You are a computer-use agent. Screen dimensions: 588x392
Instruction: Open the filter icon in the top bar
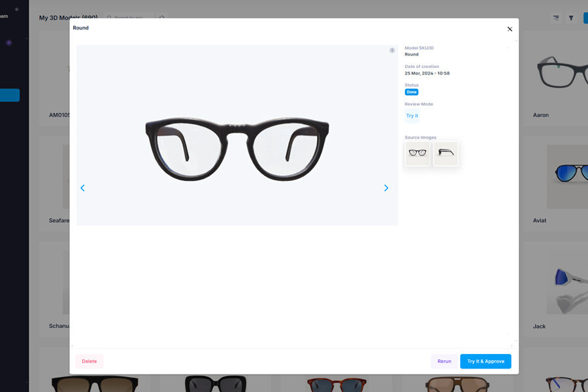coord(570,18)
